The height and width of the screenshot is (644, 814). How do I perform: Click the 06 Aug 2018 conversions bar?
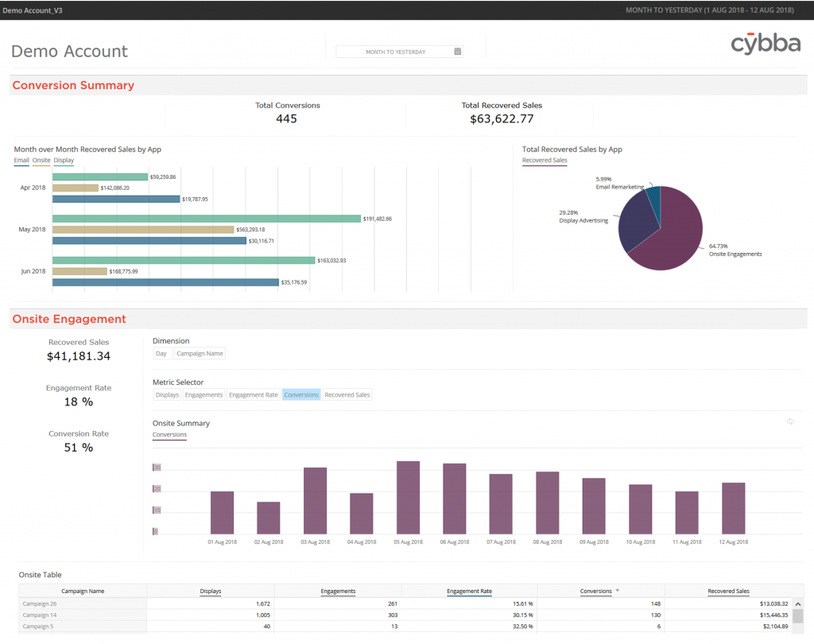pyautogui.click(x=454, y=499)
